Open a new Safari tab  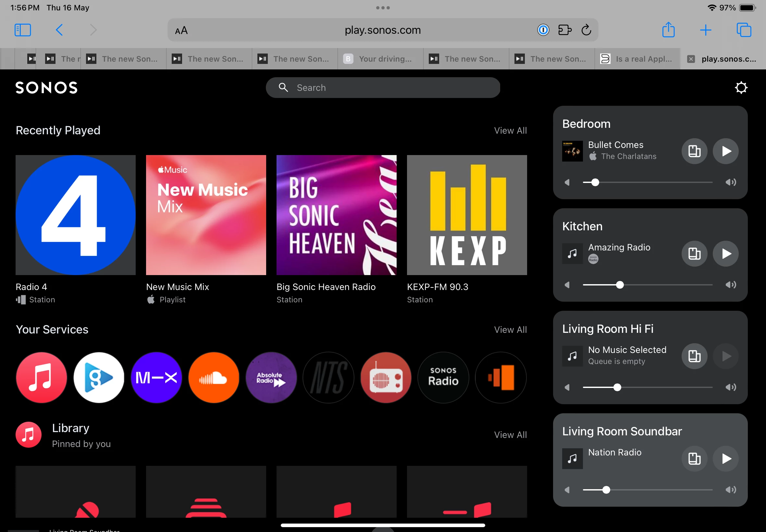click(706, 30)
